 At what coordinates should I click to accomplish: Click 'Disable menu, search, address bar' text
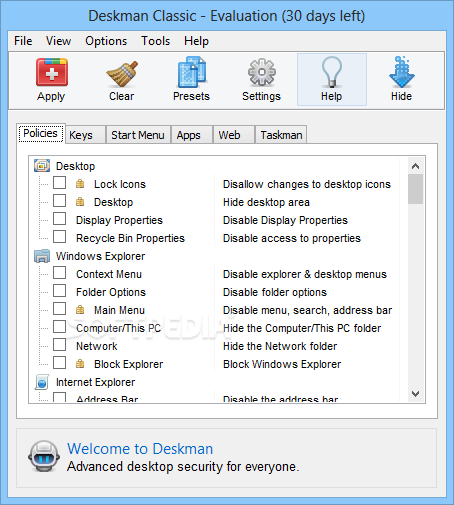307,310
